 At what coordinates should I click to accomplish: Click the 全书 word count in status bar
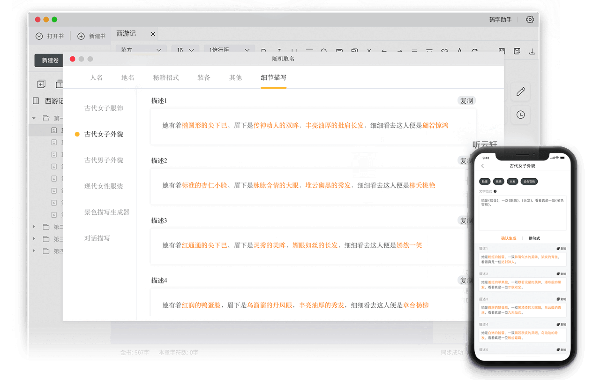[135, 352]
